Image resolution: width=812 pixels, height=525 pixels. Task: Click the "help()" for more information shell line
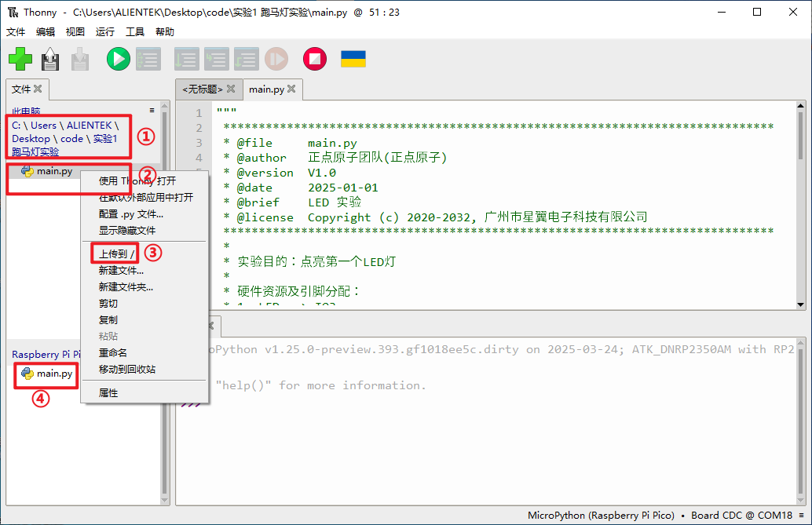tap(320, 385)
